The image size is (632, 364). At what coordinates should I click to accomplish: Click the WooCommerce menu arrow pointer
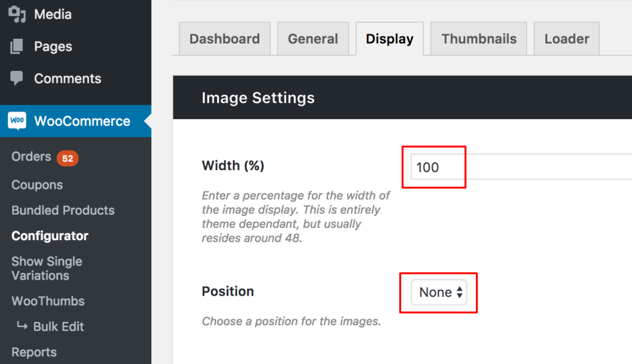pyautogui.click(x=147, y=121)
